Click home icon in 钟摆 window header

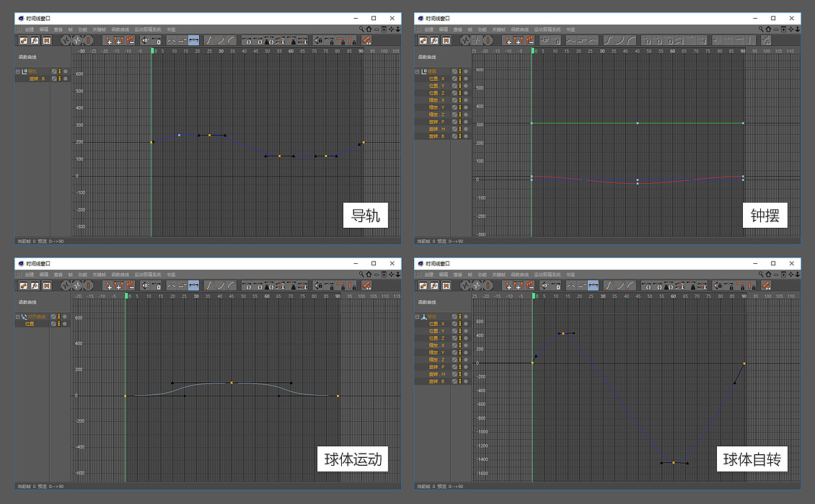click(x=768, y=29)
